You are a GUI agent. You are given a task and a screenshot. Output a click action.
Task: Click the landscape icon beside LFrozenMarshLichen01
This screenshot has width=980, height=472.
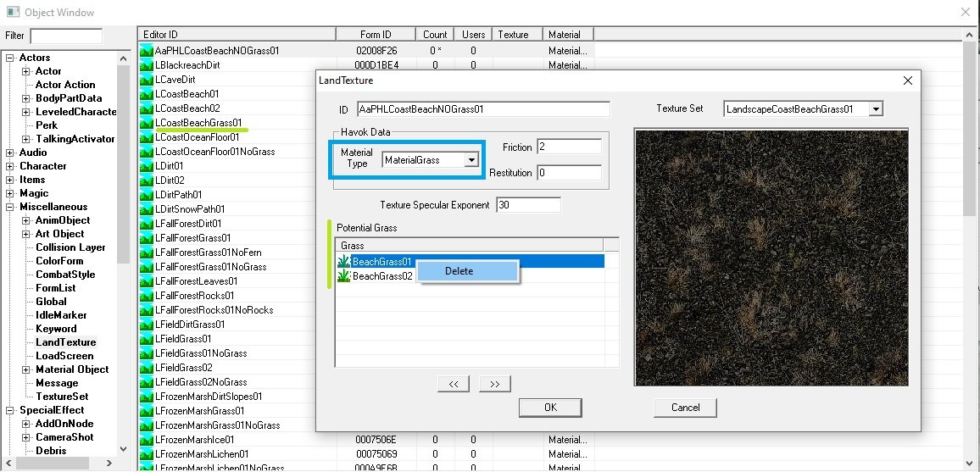point(147,454)
